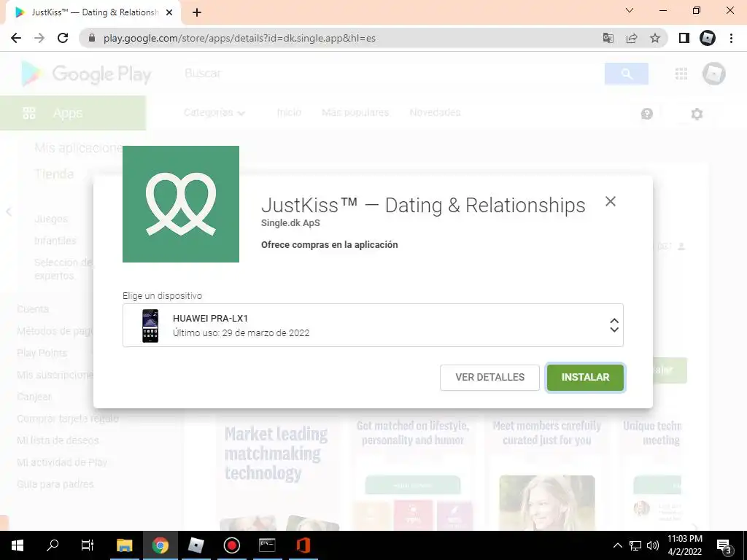Image resolution: width=747 pixels, height=560 pixels.
Task: Open Play settings gear icon
Action: [697, 114]
